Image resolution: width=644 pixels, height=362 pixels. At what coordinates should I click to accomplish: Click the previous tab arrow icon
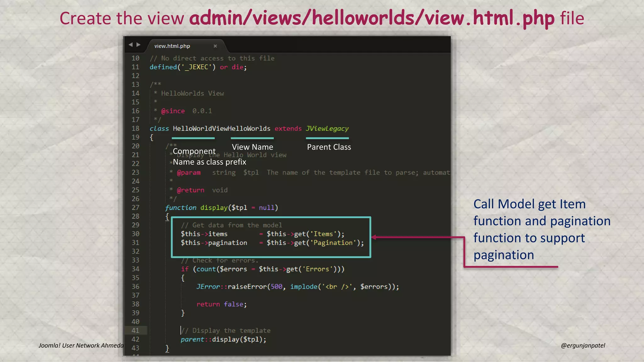click(130, 45)
